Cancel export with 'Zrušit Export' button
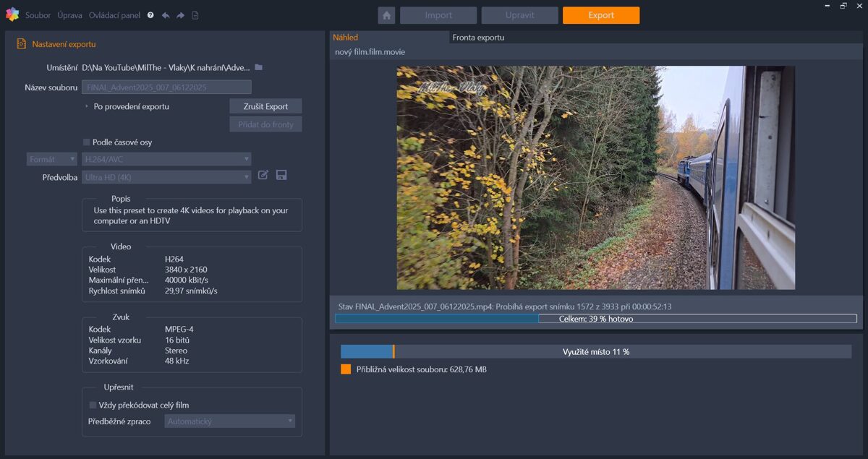Screen dimensions: 868x459 265,106
